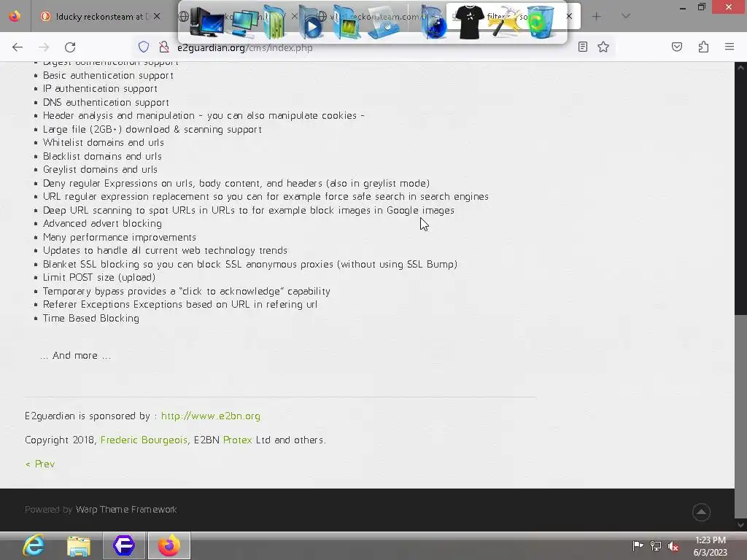The image size is (747, 560).
Task: Click the 'Basic authentication support' list item
Action: 108,75
